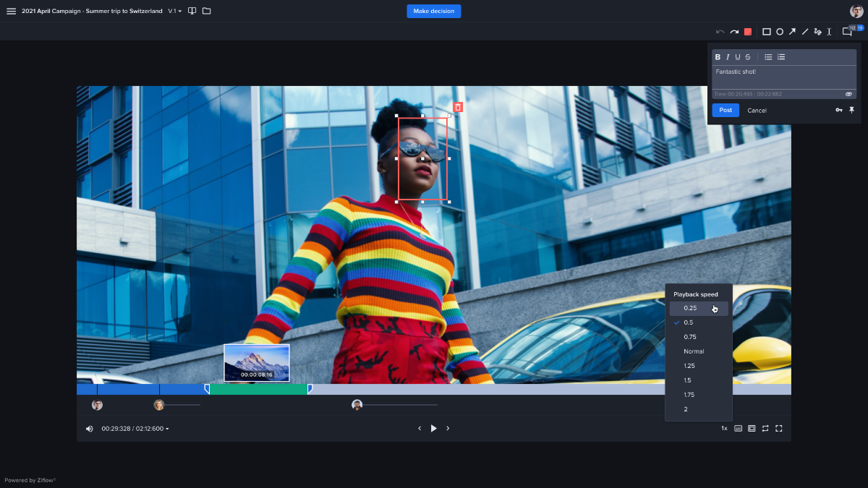Toggle loop playback mode
868x488 pixels.
coord(765,428)
